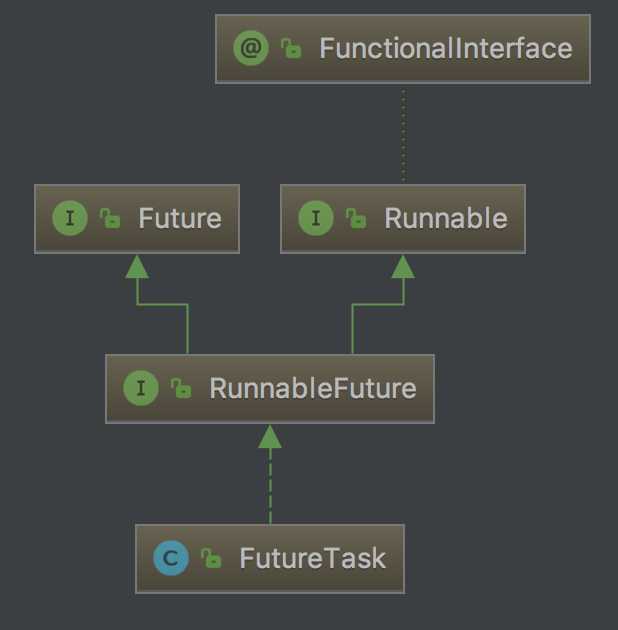Click the annotation icon on FunctionalInterface node
618x630 pixels.
pyautogui.click(x=251, y=48)
